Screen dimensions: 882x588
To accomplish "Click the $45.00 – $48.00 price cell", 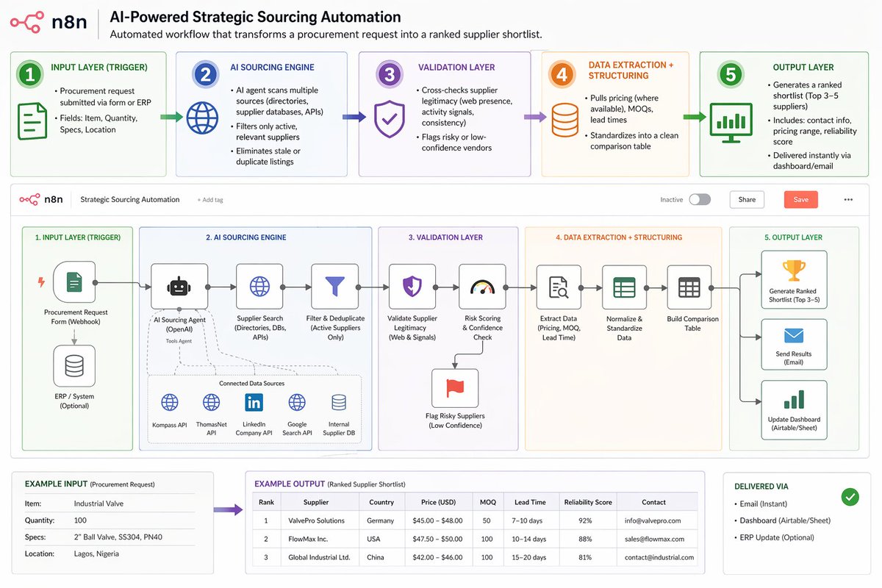I will pos(440,520).
